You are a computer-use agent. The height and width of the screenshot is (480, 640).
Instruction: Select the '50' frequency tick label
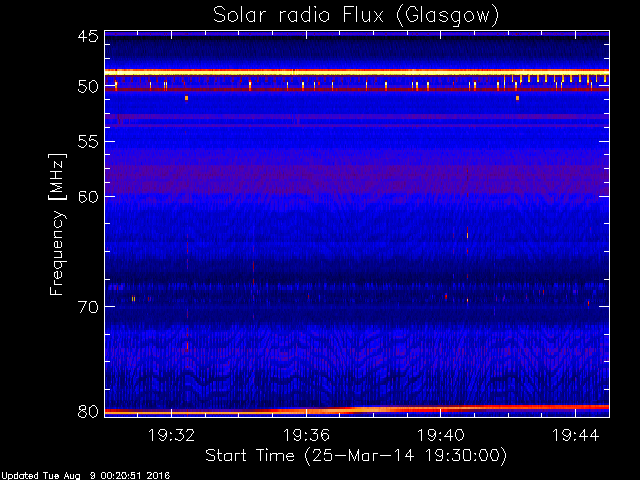tap(88, 87)
